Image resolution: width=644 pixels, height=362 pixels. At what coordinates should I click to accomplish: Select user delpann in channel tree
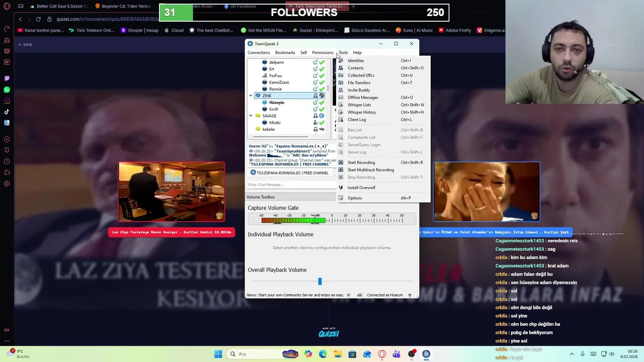point(276,62)
